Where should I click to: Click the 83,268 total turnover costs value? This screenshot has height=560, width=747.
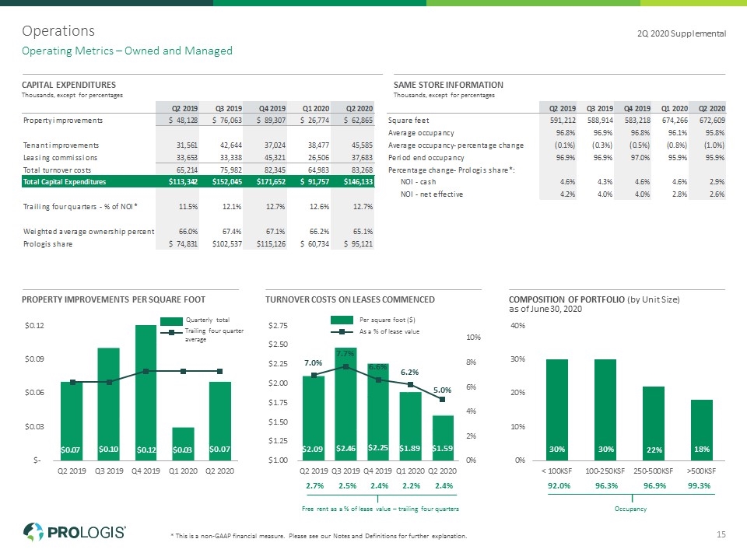pos(362,170)
